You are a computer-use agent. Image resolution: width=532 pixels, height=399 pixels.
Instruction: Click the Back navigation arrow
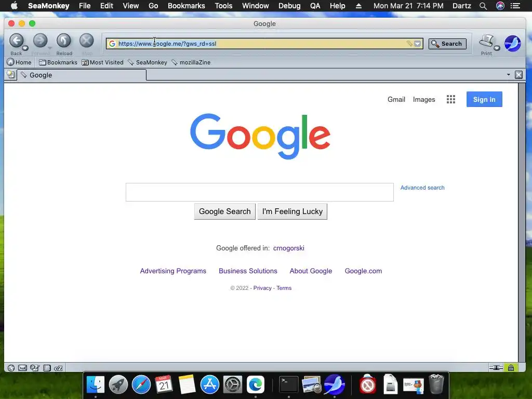16,41
